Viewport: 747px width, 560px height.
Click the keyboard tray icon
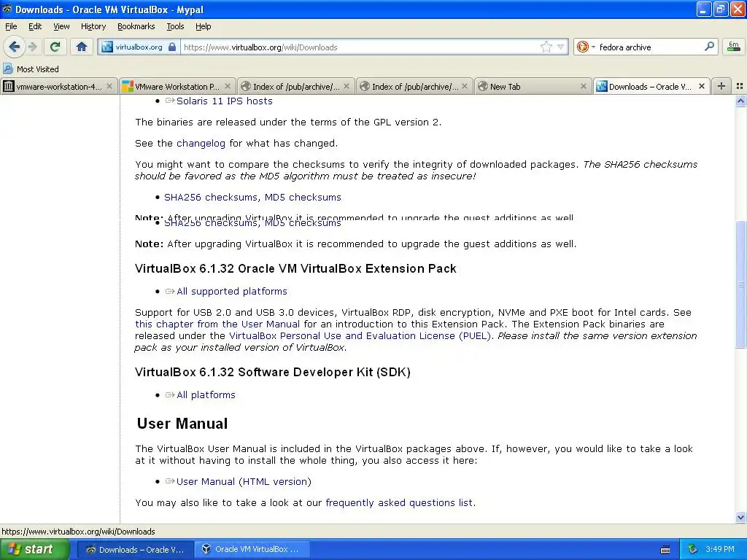[x=665, y=550]
